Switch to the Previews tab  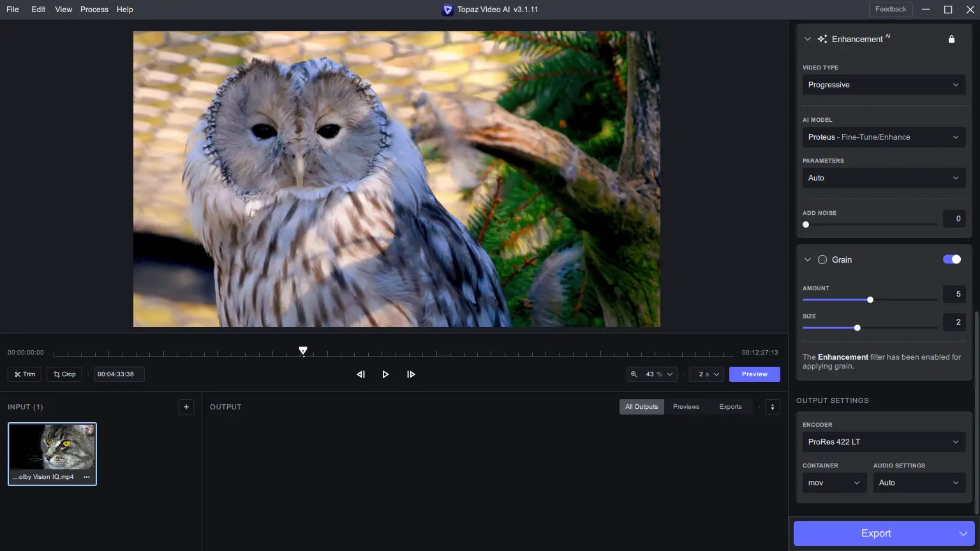[686, 407]
